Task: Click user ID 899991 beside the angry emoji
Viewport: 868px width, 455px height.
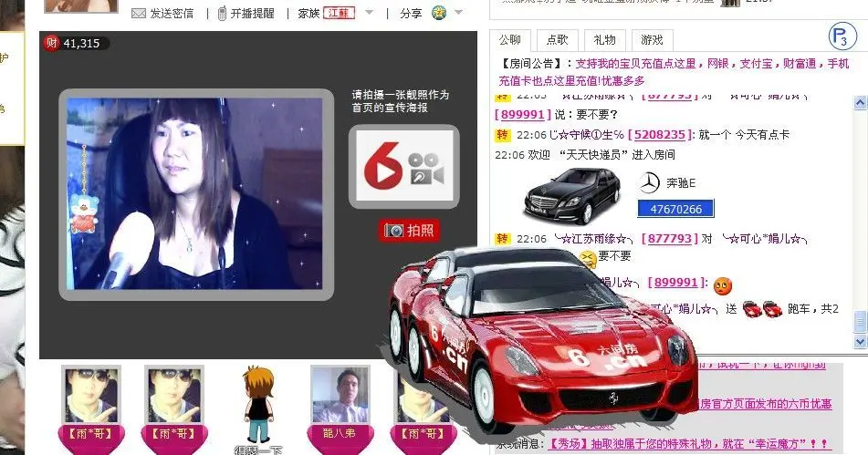Action: (676, 283)
